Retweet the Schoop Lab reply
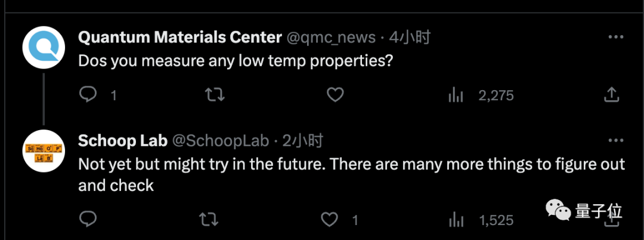This screenshot has height=240, width=644. [x=208, y=219]
